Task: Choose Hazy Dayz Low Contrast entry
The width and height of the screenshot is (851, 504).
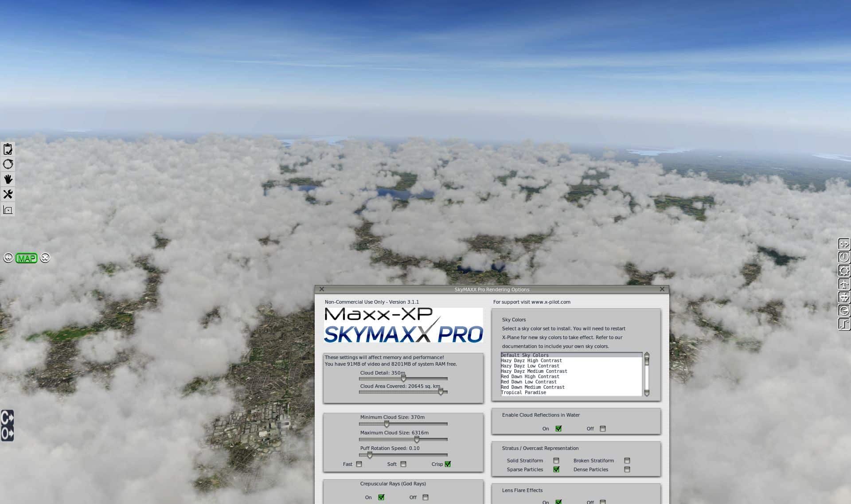Action: coord(530,366)
